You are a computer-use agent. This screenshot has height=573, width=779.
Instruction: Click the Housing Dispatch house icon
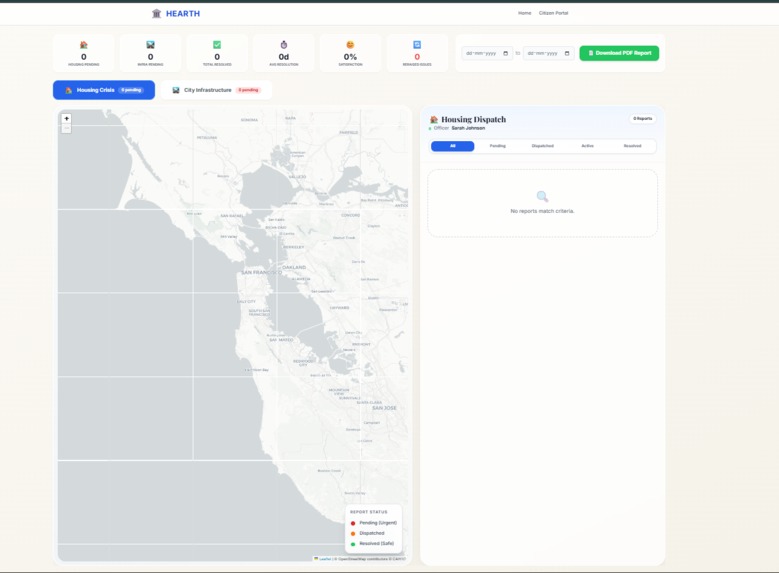pyautogui.click(x=434, y=119)
